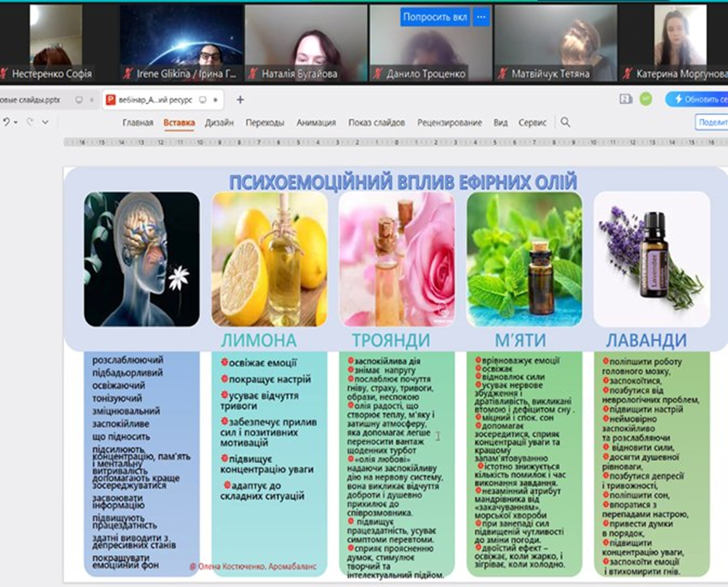Image resolution: width=728 pixels, height=587 pixels.
Task: Click the Поделиться share button
Action: click(711, 123)
